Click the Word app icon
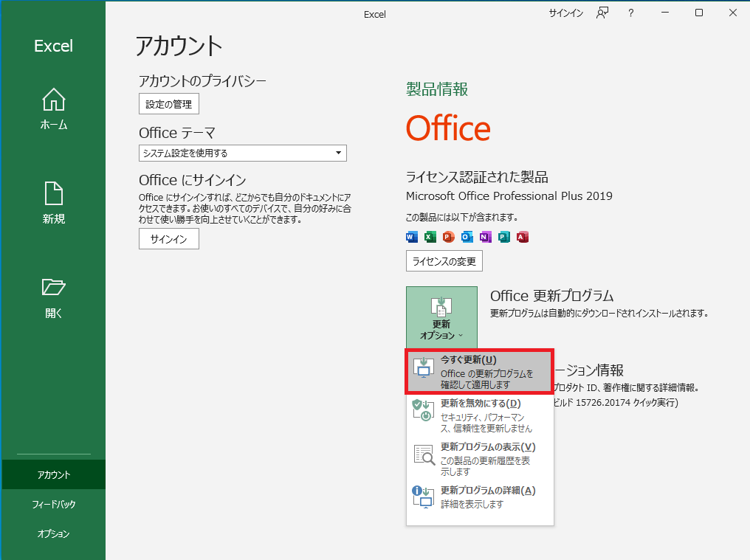The width and height of the screenshot is (750, 560). coord(411,237)
